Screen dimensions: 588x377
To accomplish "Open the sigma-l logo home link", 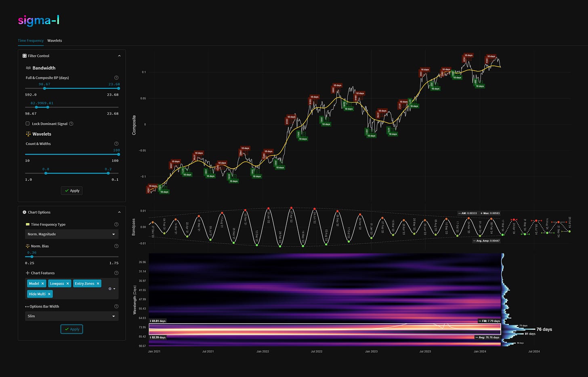I will coord(39,20).
